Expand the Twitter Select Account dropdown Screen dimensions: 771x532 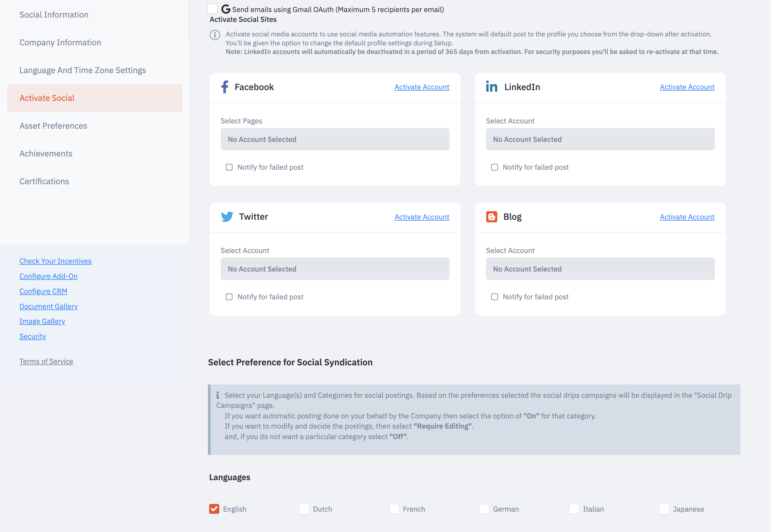click(x=335, y=269)
